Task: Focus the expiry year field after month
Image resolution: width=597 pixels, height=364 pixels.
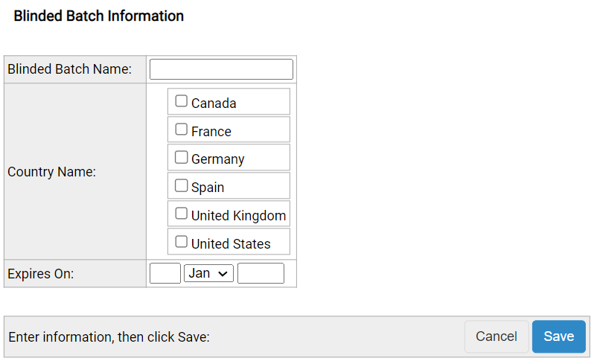Action: (261, 273)
